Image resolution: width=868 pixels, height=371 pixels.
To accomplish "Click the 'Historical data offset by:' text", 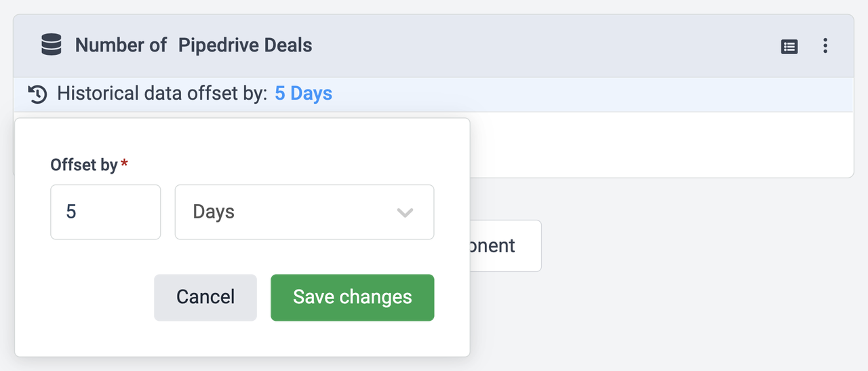I will point(162,94).
